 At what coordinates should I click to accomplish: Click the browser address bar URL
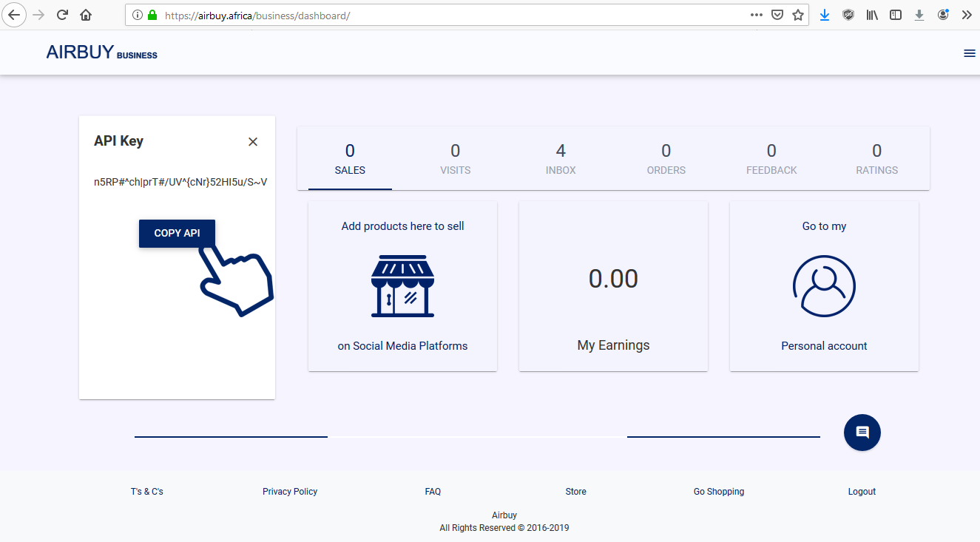point(444,15)
